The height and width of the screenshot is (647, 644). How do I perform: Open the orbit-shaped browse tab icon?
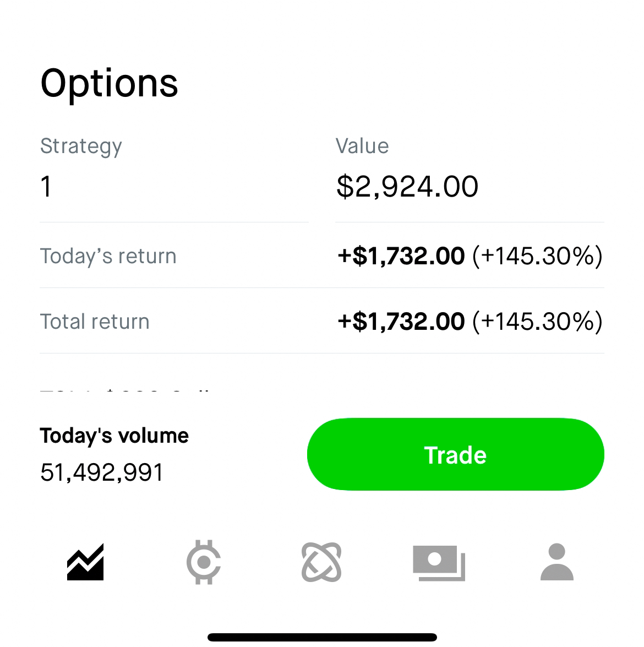321,562
